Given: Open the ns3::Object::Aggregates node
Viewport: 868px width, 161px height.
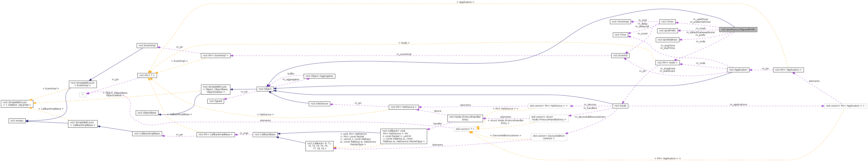Looking at the screenshot, I should [x=319, y=76].
